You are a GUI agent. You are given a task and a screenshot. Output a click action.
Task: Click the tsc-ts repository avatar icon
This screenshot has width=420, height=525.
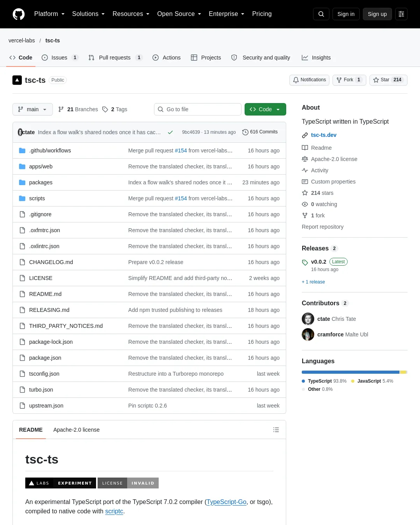(17, 80)
